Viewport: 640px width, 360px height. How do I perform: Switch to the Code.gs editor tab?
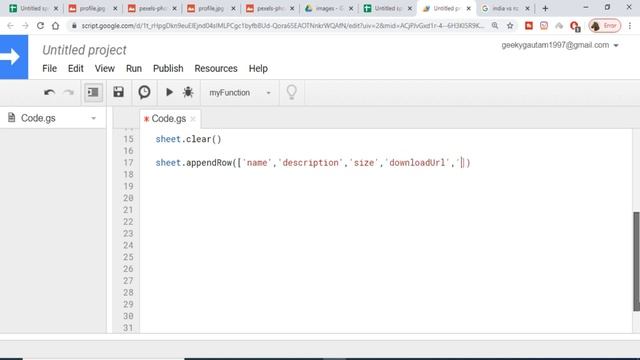[168, 119]
